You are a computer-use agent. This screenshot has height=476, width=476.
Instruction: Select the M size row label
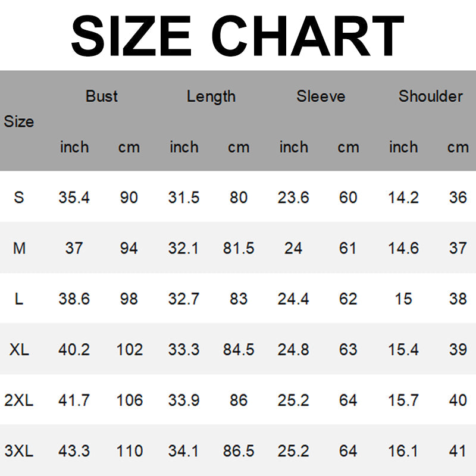pos(19,248)
